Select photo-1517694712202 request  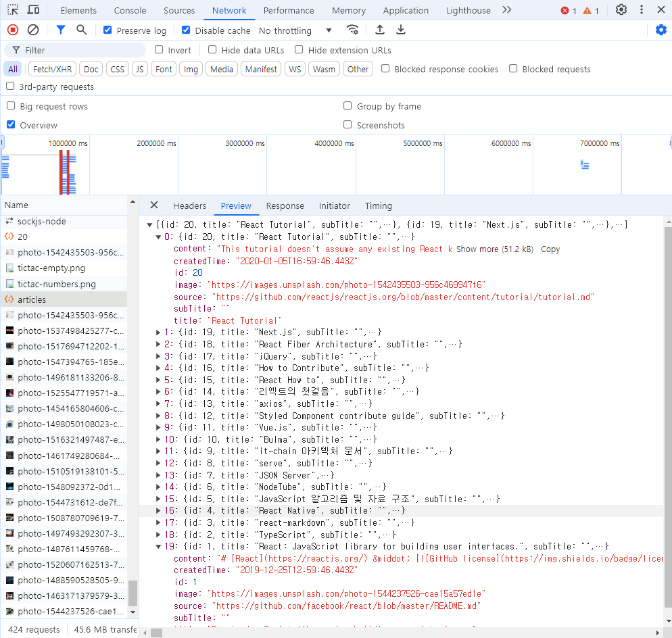click(x=64, y=346)
